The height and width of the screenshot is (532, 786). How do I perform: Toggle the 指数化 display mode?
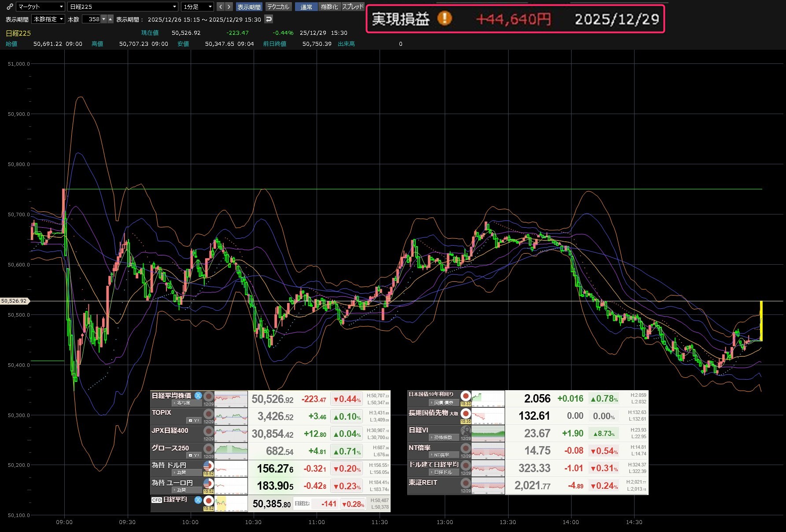click(x=329, y=7)
